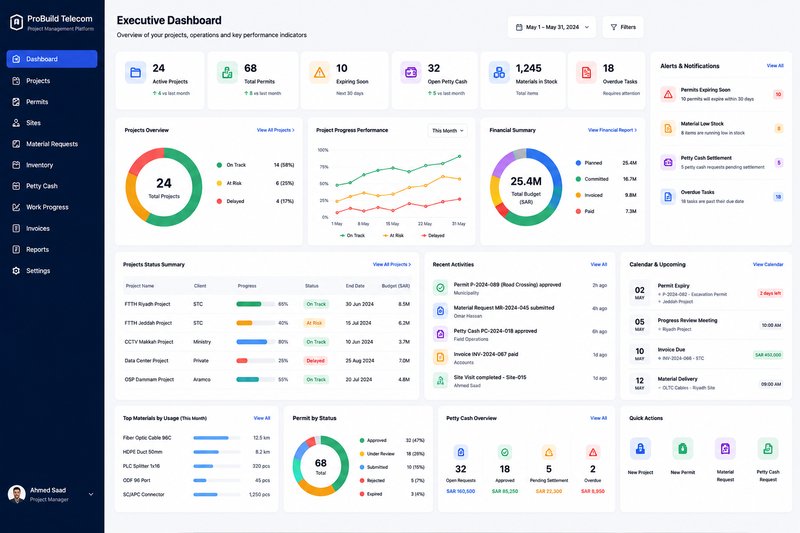Select the Petty Cash menu item
This screenshot has width=800, height=533.
click(52, 186)
